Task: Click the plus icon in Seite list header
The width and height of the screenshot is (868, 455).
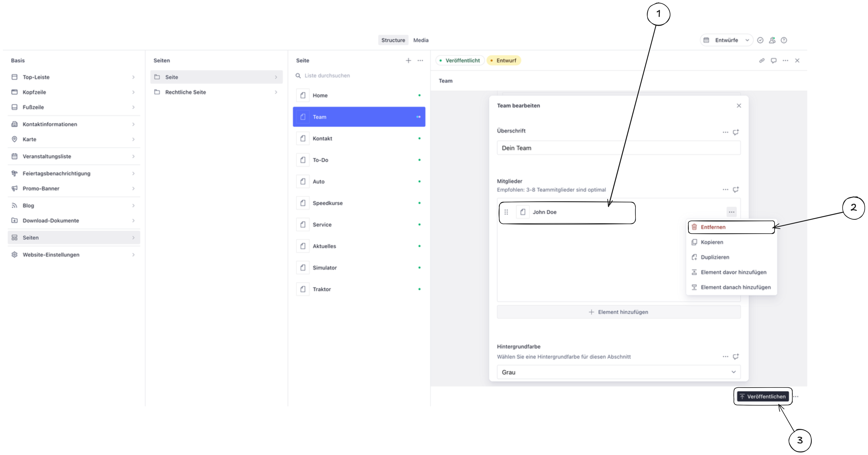Action: click(x=408, y=60)
